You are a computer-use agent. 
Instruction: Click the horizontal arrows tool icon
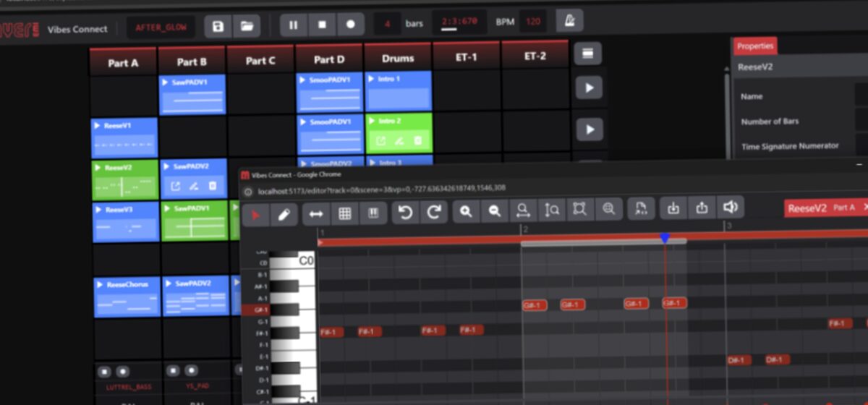click(x=316, y=213)
